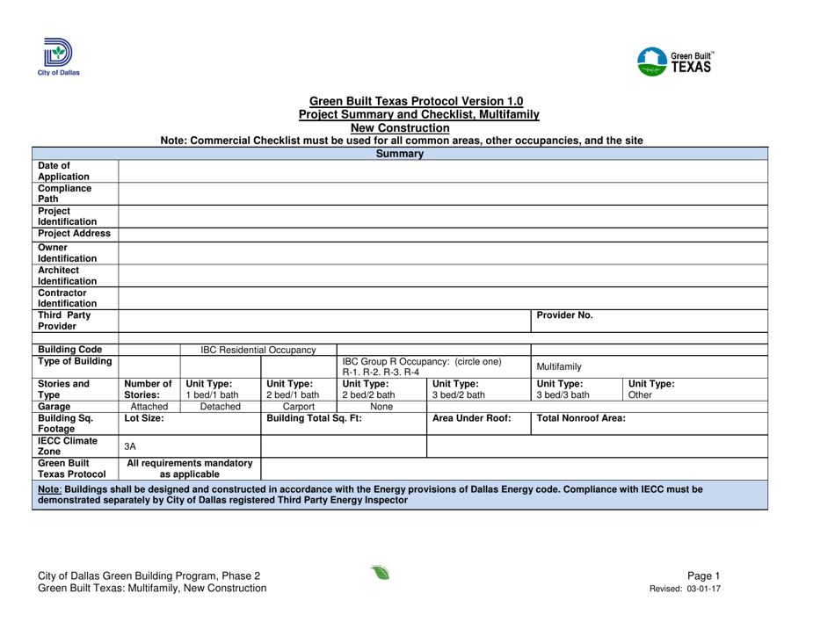Click the City of Dallas logo

[59, 57]
